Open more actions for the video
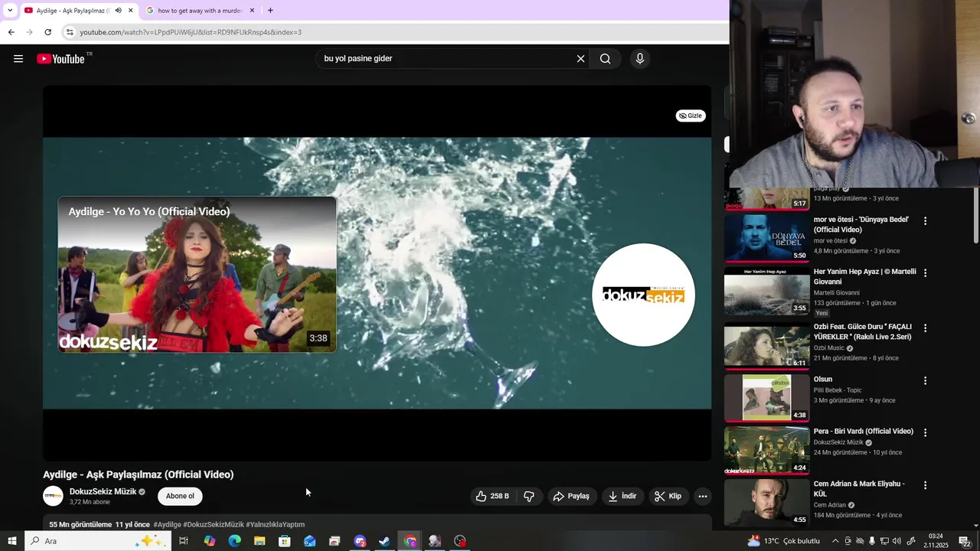The width and height of the screenshot is (980, 551). point(702,496)
